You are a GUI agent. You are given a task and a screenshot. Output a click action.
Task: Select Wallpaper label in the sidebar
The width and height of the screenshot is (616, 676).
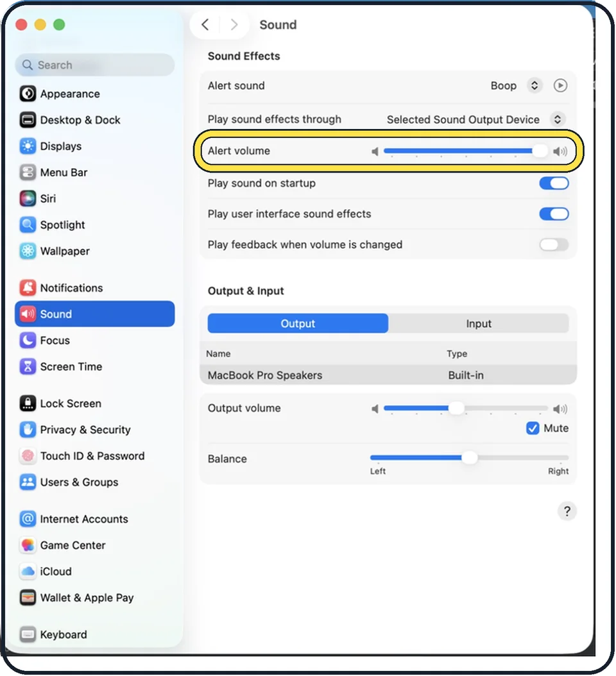click(65, 251)
